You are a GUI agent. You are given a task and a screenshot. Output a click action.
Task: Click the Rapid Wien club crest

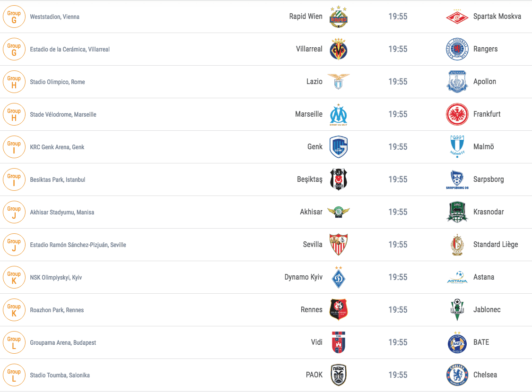(338, 17)
